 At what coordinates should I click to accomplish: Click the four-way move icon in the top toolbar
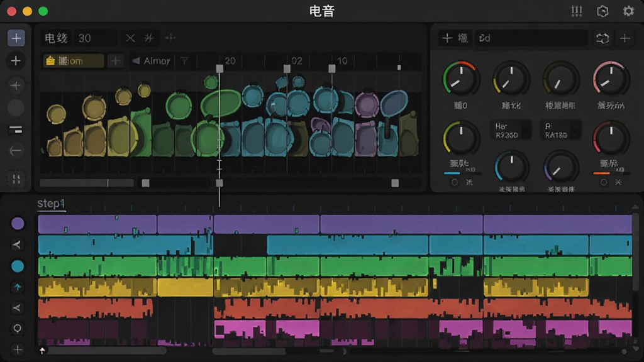[x=170, y=38]
